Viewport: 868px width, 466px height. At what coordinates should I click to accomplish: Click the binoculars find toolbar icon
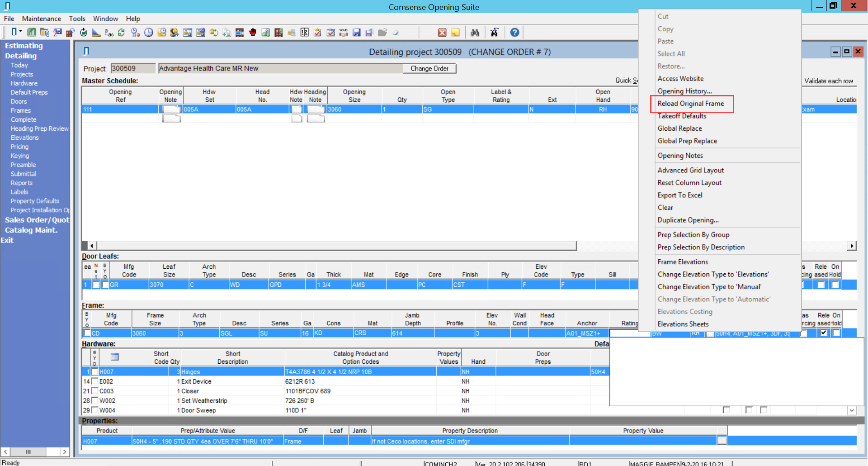[475, 32]
